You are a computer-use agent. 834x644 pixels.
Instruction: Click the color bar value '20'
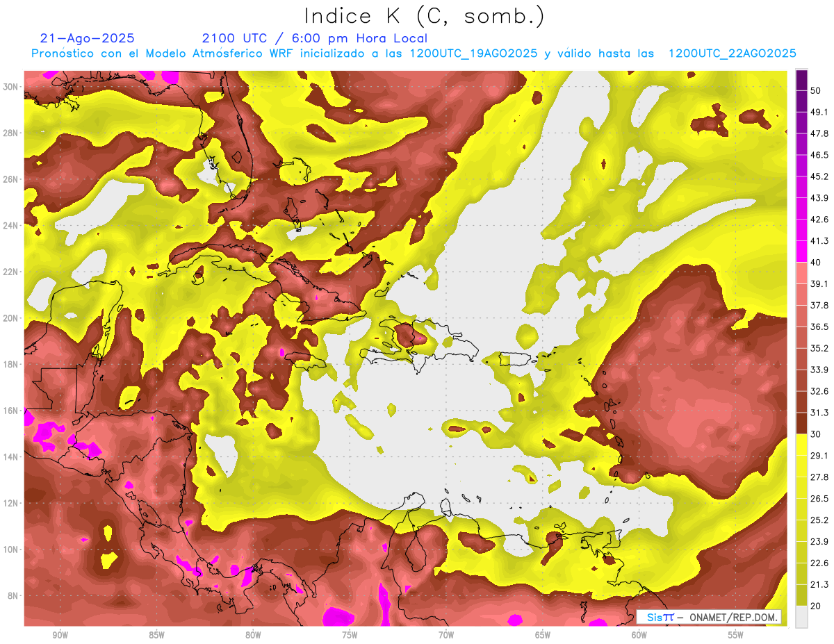coord(816,606)
